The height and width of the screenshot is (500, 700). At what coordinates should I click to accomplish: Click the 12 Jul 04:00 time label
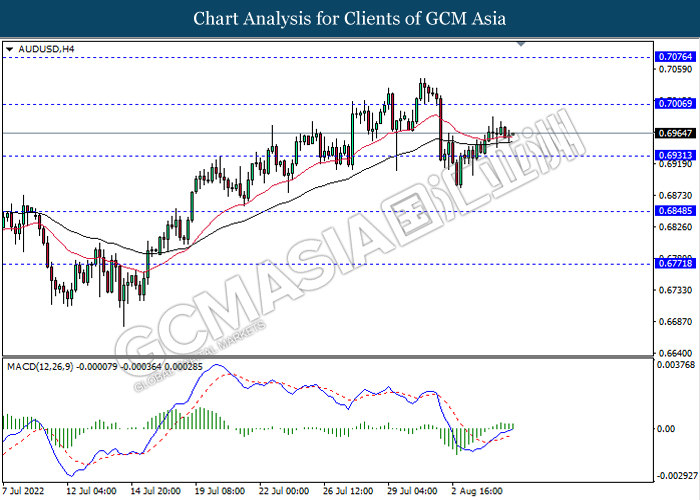pos(91,491)
